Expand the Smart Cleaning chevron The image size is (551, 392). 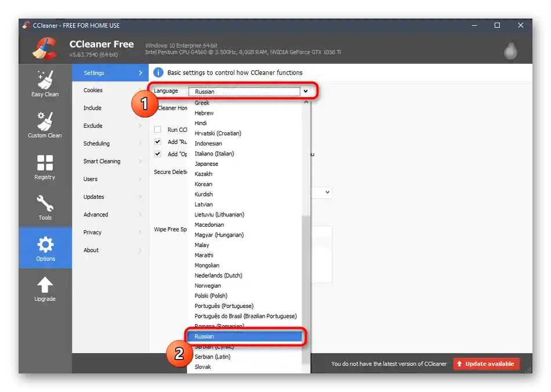[x=140, y=161]
